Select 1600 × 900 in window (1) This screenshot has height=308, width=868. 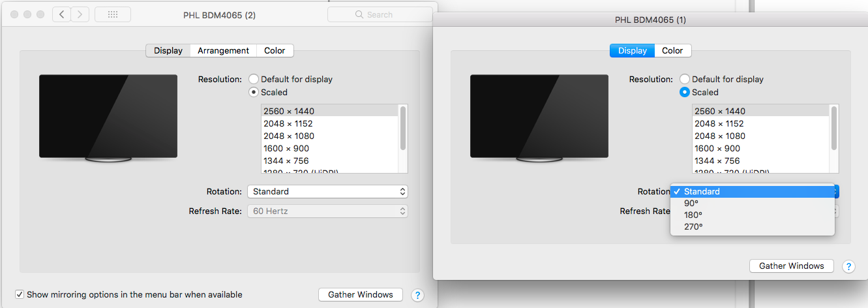point(761,148)
